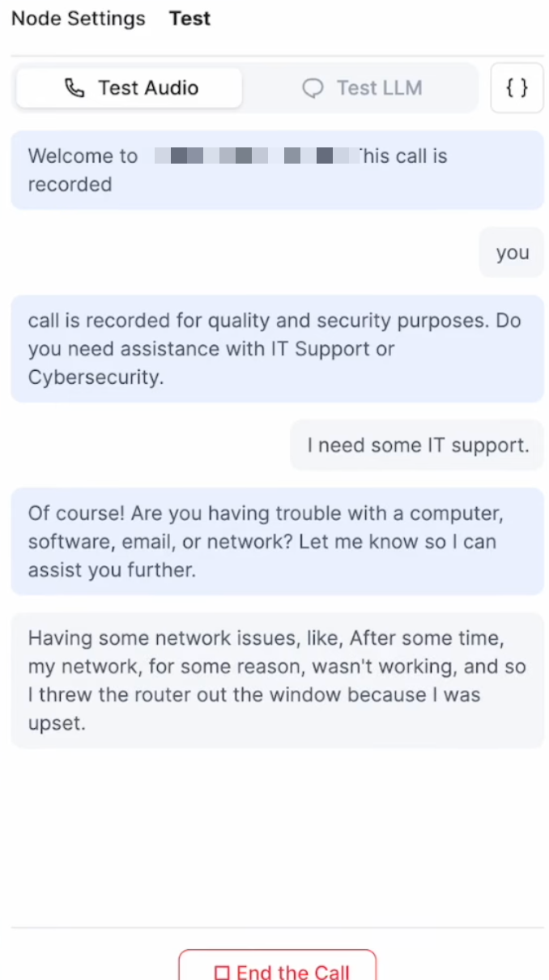Screen dimensions: 549x980
Task: Select the Test tab in header
Action: [x=189, y=19]
